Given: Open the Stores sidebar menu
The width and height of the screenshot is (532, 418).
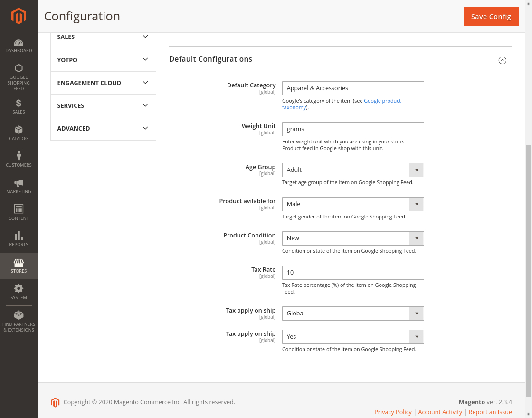Looking at the screenshot, I should click(19, 266).
